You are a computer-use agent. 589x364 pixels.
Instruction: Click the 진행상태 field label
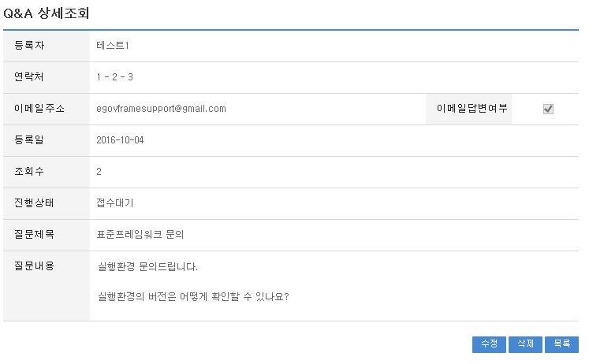tap(35, 203)
